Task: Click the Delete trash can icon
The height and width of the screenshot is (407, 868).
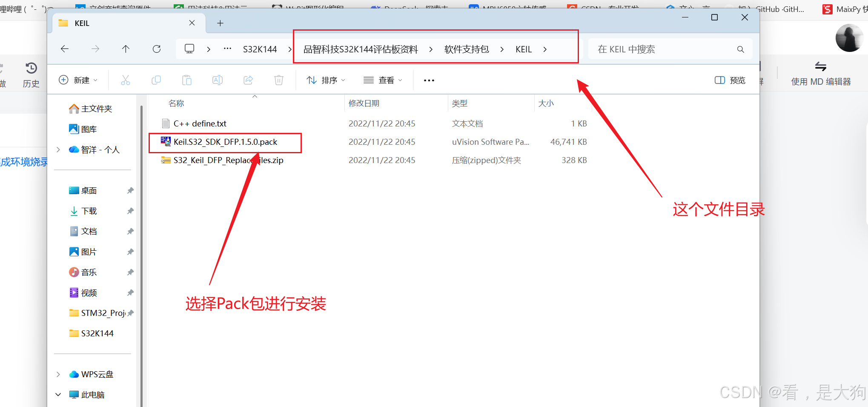Action: pos(279,80)
